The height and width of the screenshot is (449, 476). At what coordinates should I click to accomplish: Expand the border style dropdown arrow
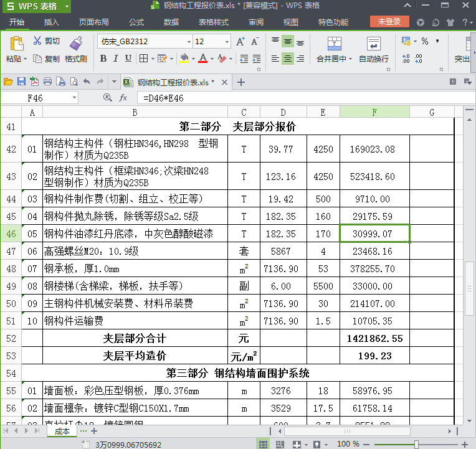[153, 59]
